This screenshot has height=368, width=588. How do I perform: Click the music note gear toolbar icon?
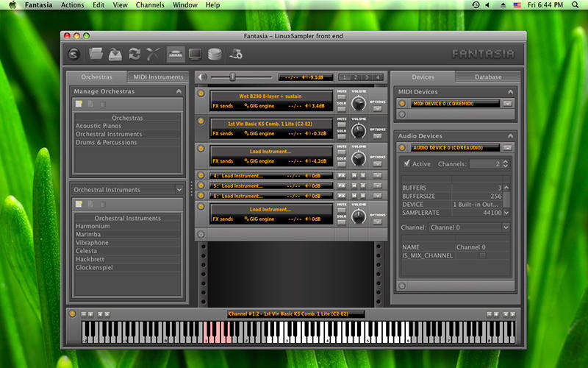[236, 54]
